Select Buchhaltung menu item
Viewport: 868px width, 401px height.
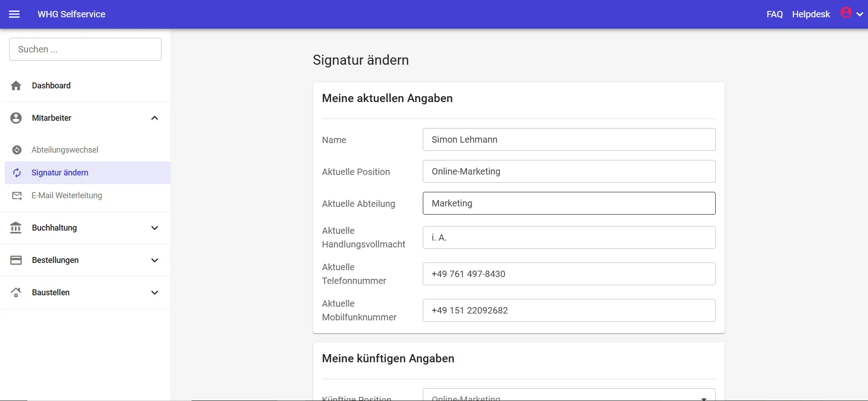click(85, 228)
